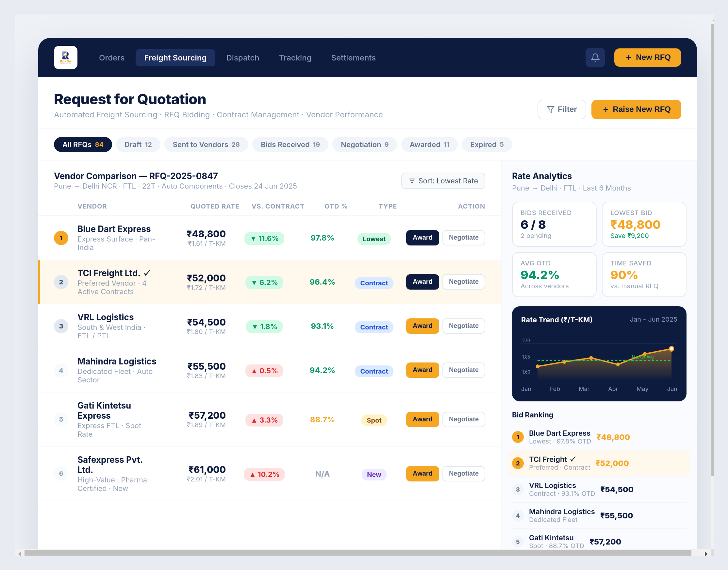Click the Filter button
Image resolution: width=728 pixels, height=570 pixels.
coord(561,109)
